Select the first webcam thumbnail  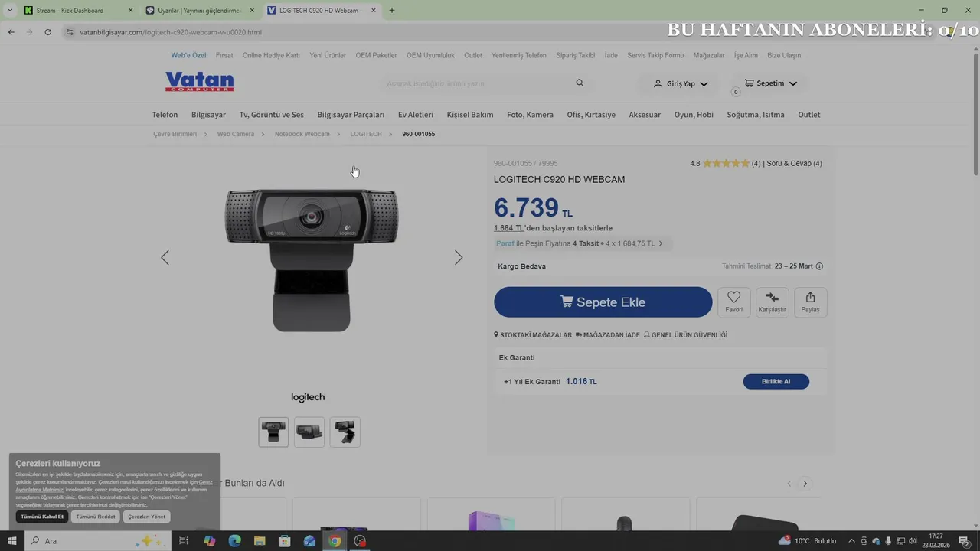click(273, 432)
